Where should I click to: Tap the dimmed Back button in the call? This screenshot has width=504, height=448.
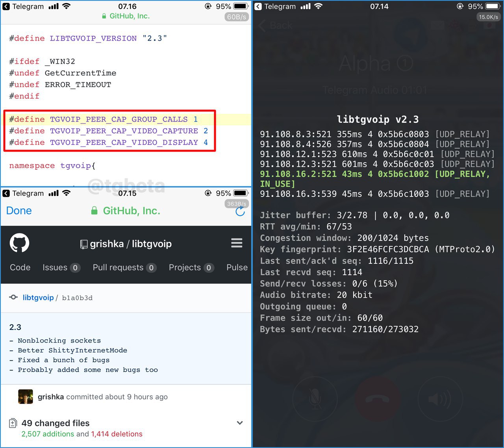click(x=276, y=26)
